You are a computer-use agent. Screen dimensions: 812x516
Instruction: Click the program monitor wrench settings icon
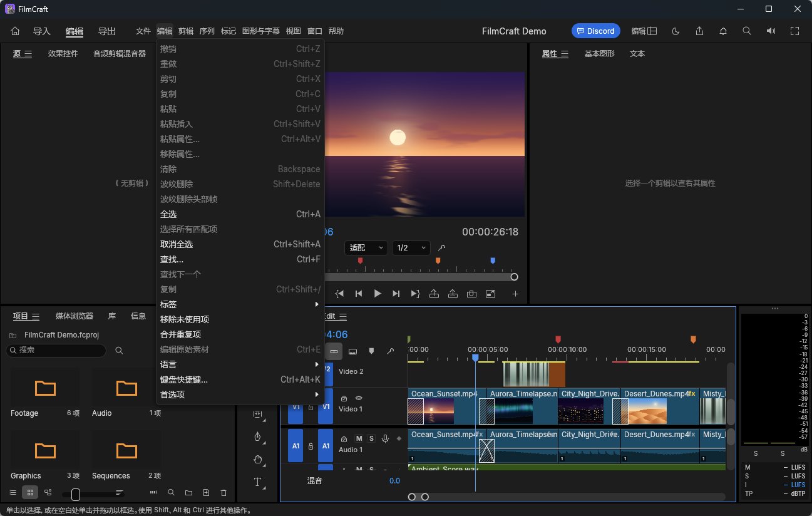coord(441,248)
